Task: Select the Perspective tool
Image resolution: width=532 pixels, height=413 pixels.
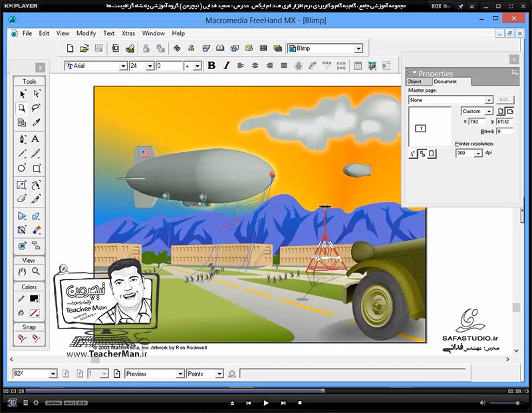Action: (x=22, y=216)
